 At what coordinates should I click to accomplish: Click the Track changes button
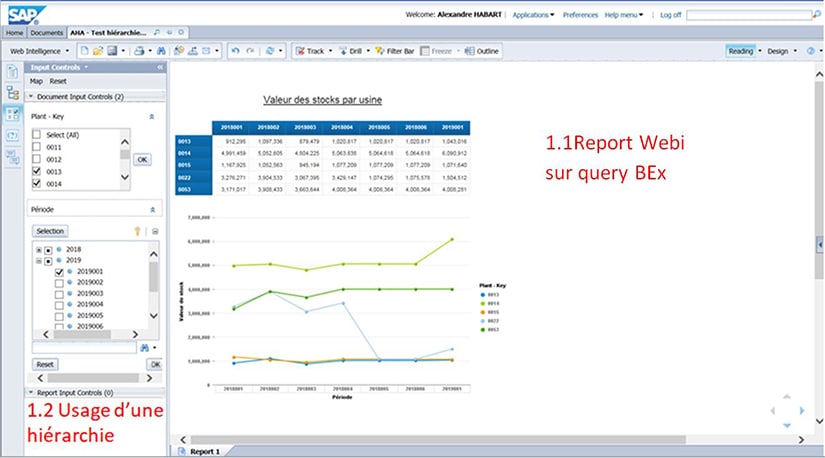[310, 51]
